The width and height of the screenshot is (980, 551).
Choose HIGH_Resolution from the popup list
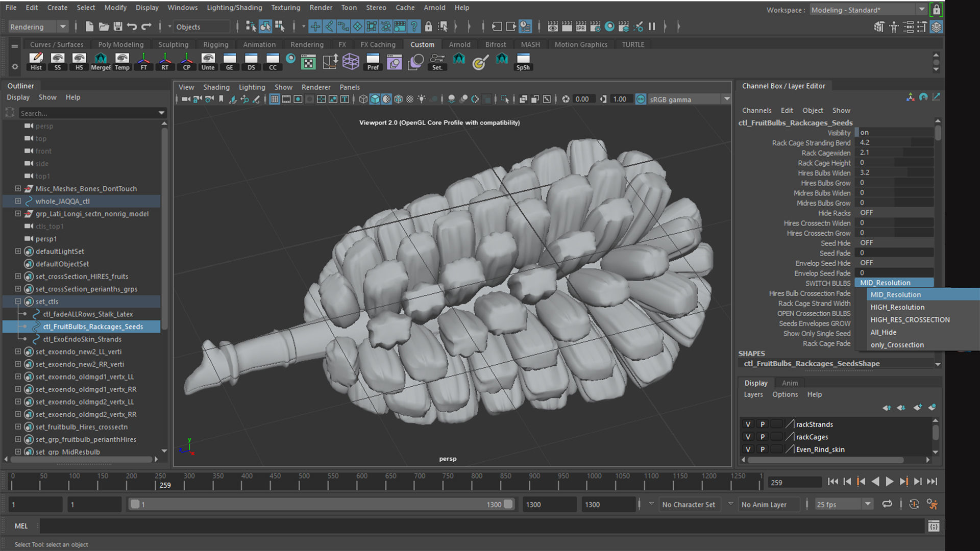click(897, 307)
